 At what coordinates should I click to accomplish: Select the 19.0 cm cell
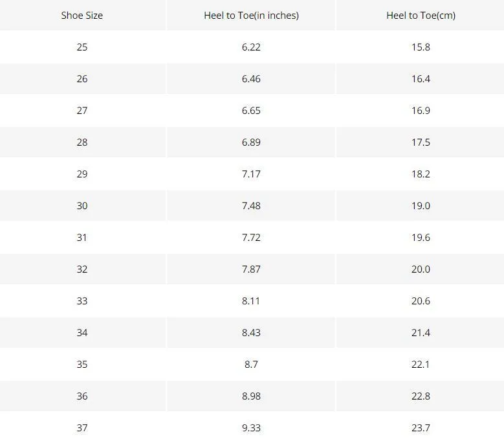(420, 205)
